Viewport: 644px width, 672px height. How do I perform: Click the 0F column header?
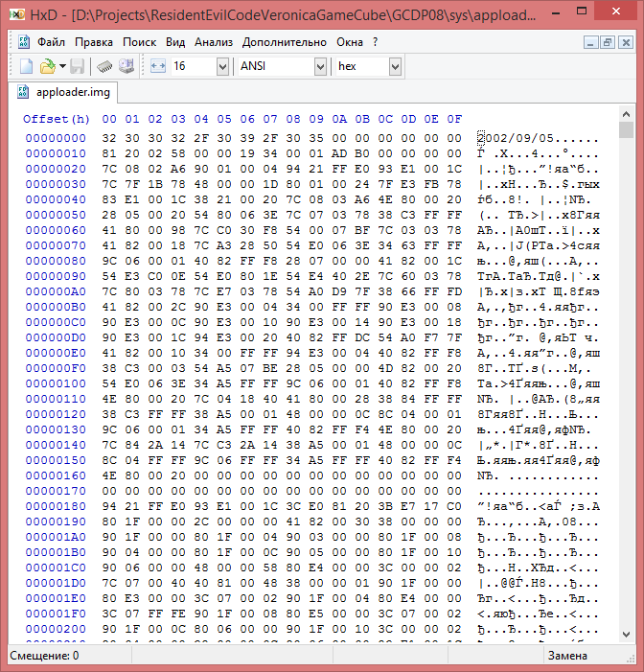(454, 119)
